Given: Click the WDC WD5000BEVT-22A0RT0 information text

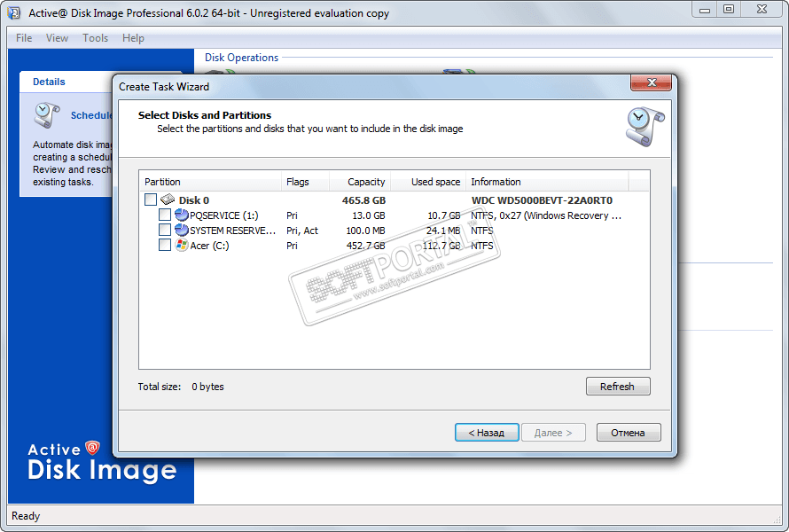Looking at the screenshot, I should (x=542, y=200).
